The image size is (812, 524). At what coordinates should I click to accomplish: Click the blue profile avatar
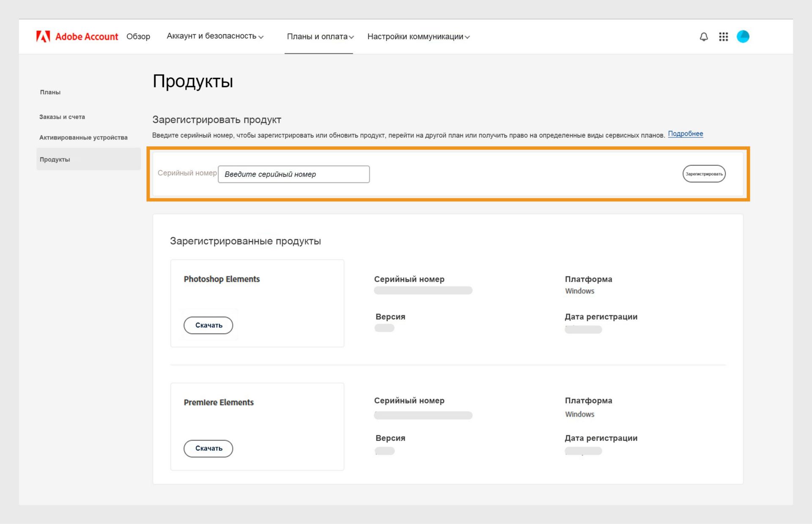743,37
